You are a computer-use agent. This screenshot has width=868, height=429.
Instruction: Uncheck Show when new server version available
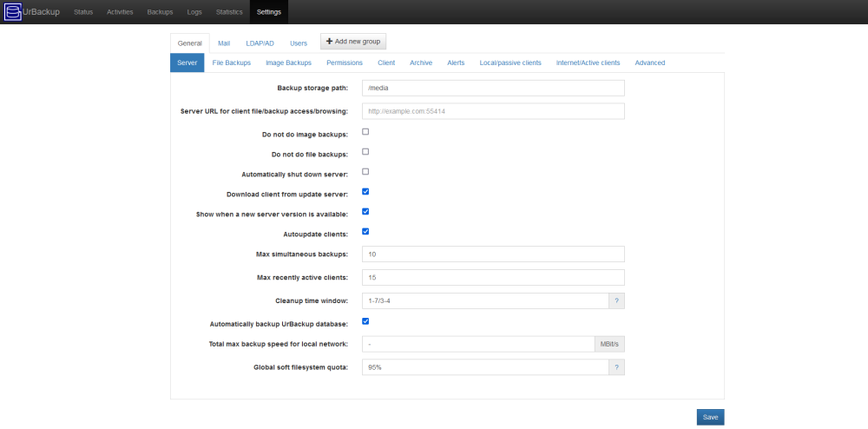[365, 211]
